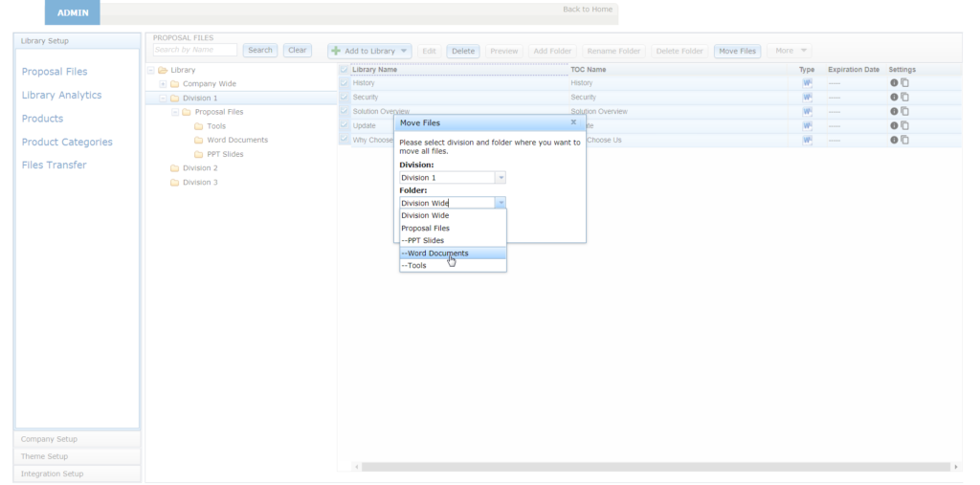The height and width of the screenshot is (485, 980).
Task: Click the Search by Name input field
Action: pyautogui.click(x=195, y=50)
